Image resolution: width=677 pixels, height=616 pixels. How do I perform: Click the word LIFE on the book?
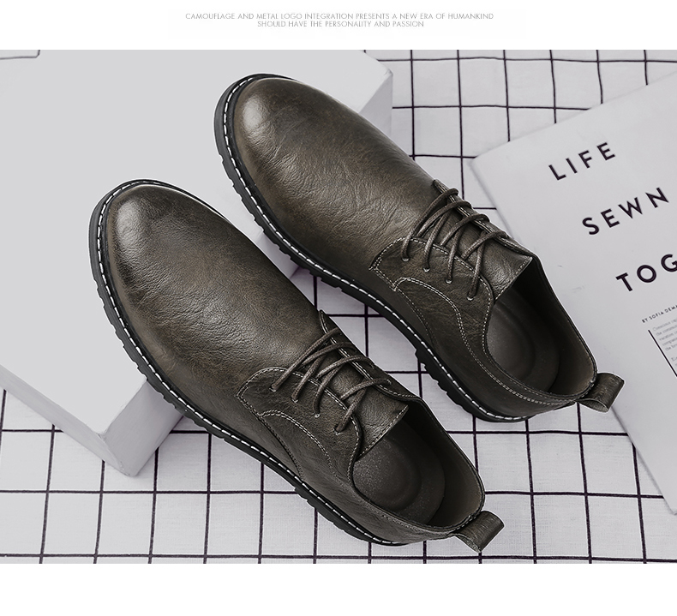pos(583,163)
